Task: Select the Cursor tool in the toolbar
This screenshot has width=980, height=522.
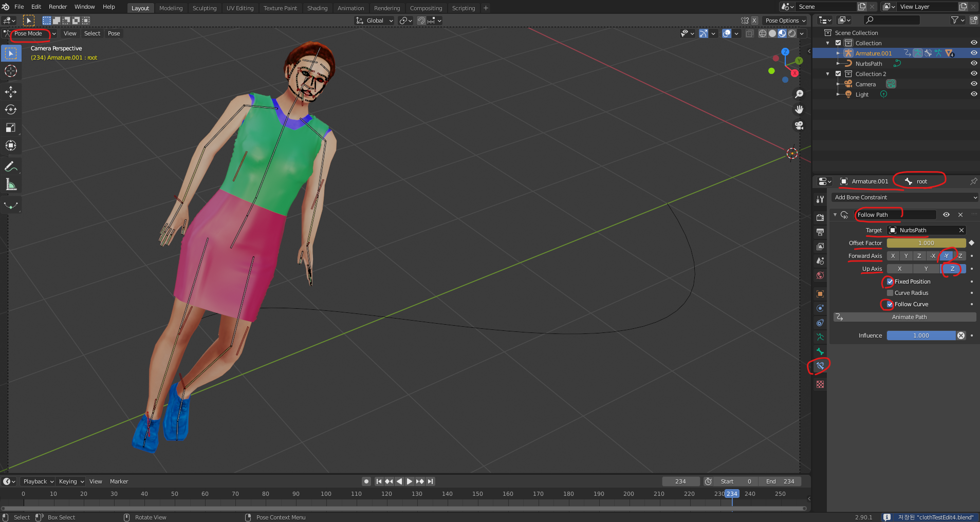Action: 11,71
